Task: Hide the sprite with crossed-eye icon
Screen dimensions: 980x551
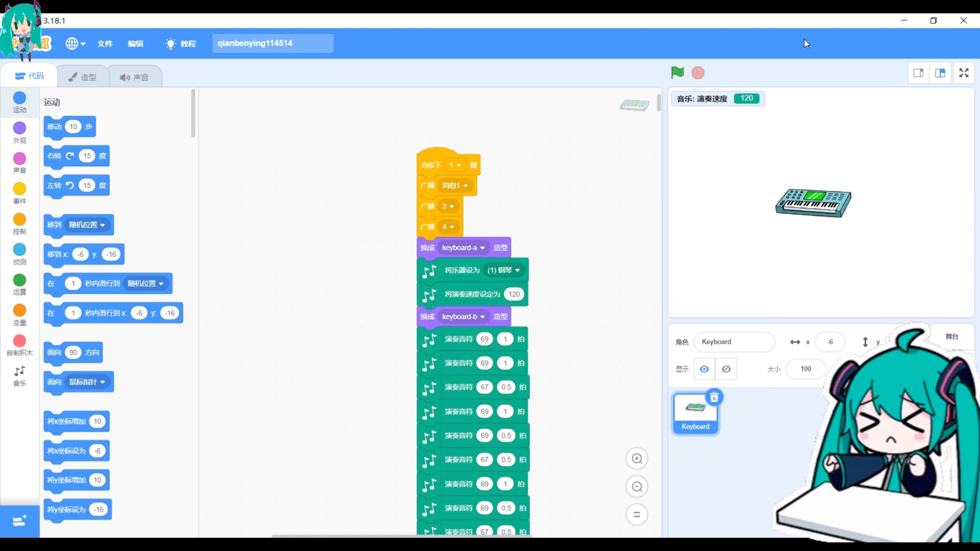Action: coord(726,369)
